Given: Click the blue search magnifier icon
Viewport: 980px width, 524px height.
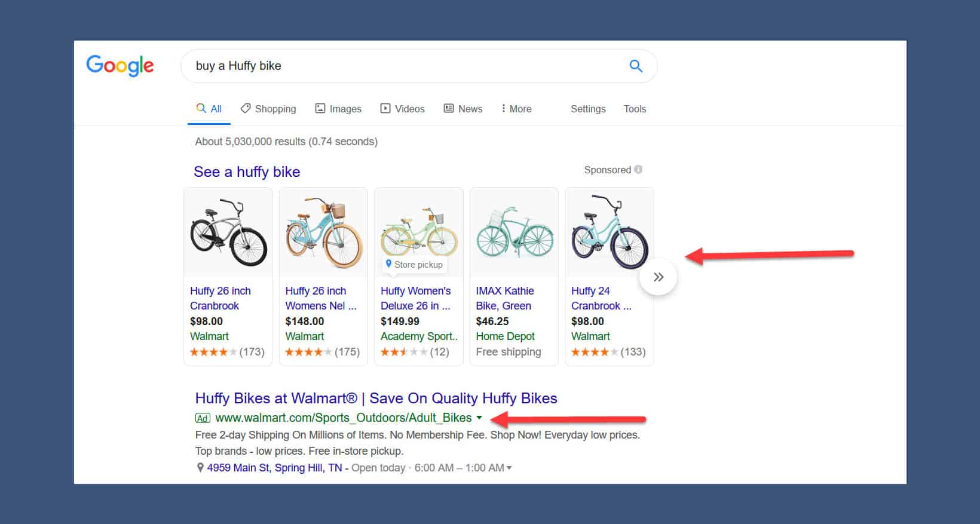Looking at the screenshot, I should click(x=636, y=66).
